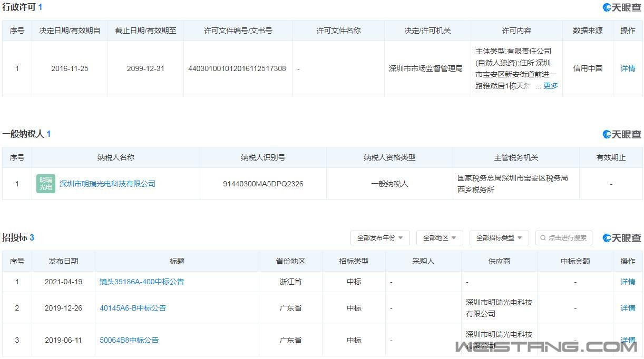Image resolution: width=644 pixels, height=359 pixels.
Task: Click supplier 深圳市明瑞光电科技有限公司 in 2019-12-26 row
Action: [499, 308]
